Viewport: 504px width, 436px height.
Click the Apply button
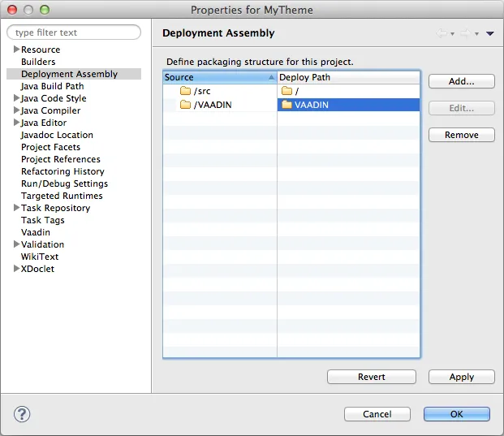pos(462,377)
